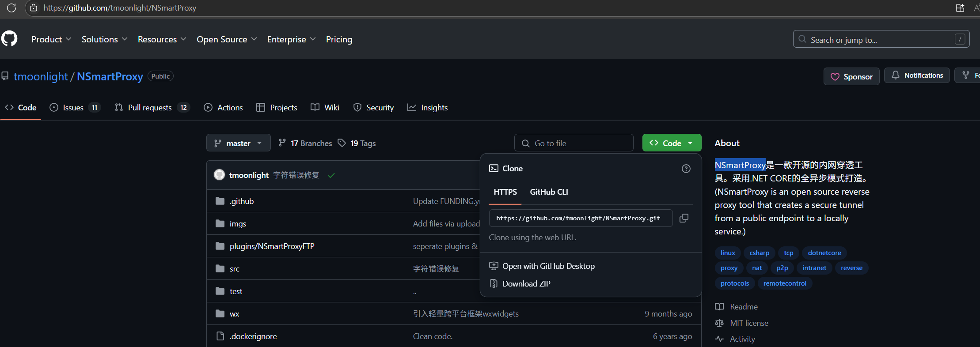The image size is (980, 347).
Task: Click the imgs folder icon
Action: 220,224
